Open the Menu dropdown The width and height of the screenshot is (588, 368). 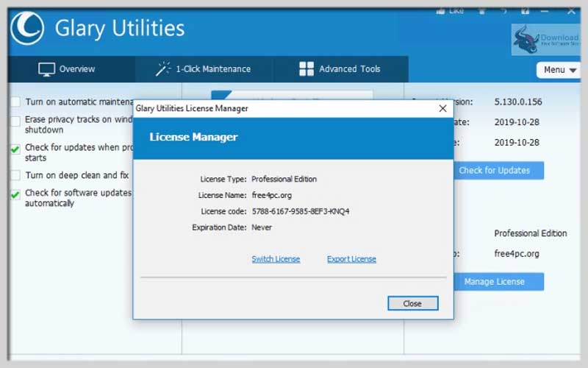click(559, 70)
